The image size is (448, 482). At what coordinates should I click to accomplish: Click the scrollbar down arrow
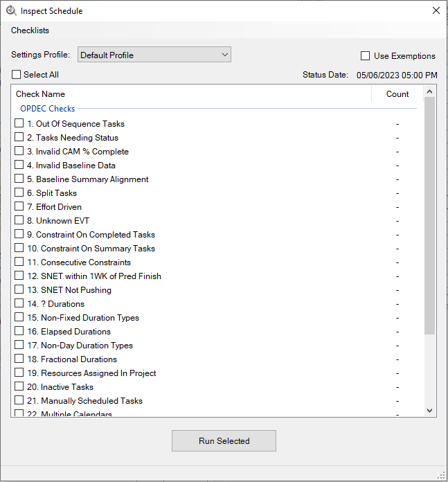click(x=429, y=410)
